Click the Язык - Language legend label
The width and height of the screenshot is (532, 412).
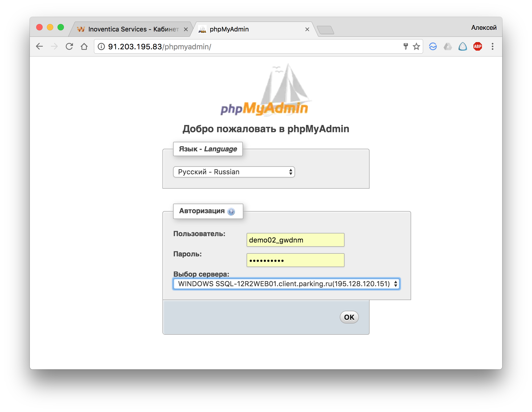(x=208, y=149)
